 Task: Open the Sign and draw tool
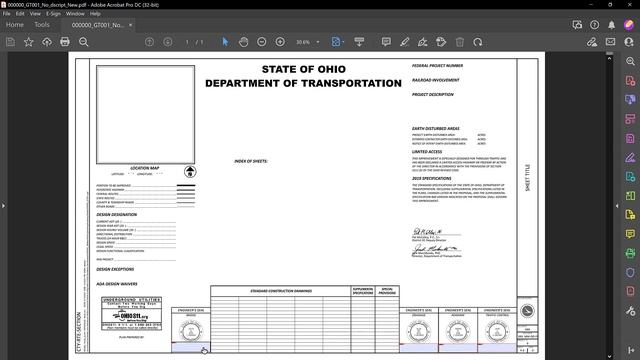click(423, 42)
